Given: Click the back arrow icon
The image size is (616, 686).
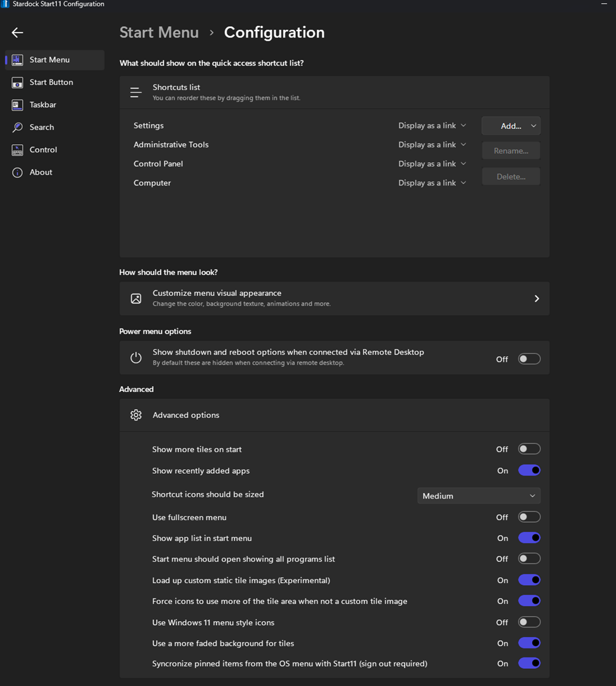Looking at the screenshot, I should [x=17, y=32].
